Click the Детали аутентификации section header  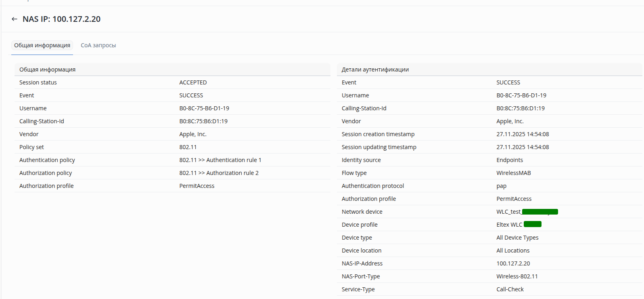click(375, 69)
